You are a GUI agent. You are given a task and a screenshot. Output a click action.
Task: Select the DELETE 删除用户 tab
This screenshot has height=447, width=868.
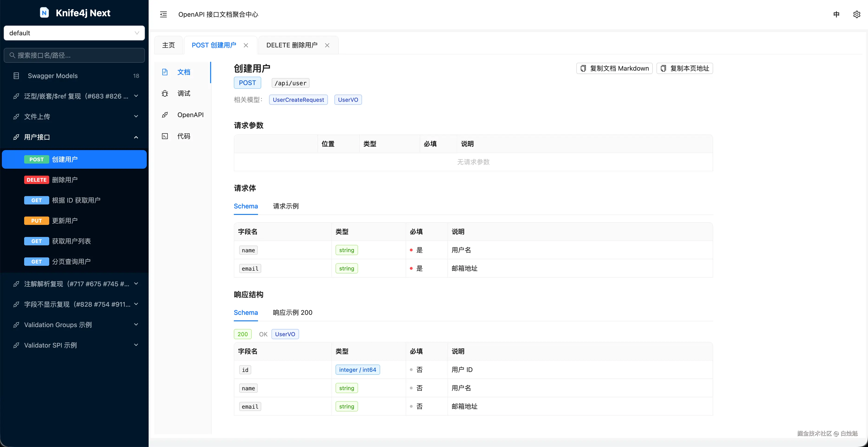(x=292, y=45)
